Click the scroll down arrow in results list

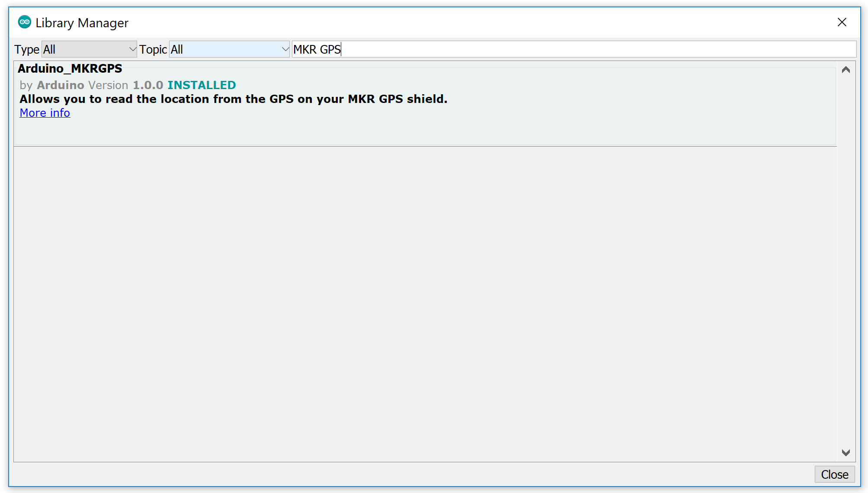click(x=846, y=452)
